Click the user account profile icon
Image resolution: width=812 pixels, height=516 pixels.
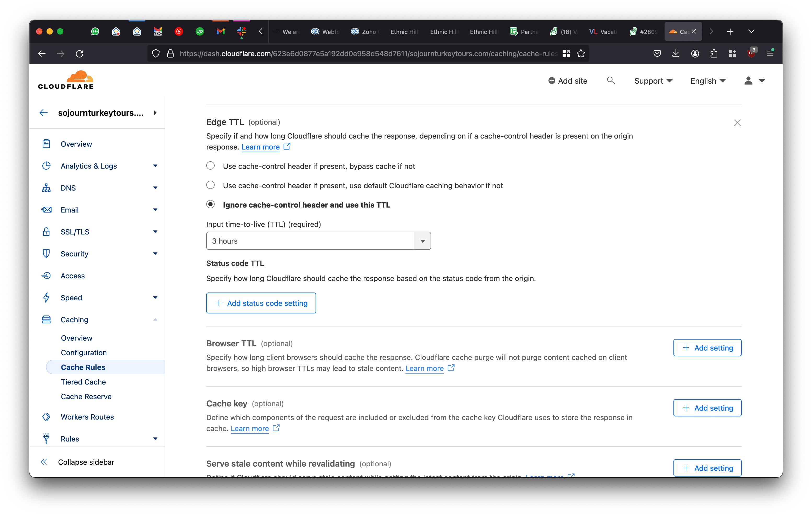pyautogui.click(x=748, y=81)
